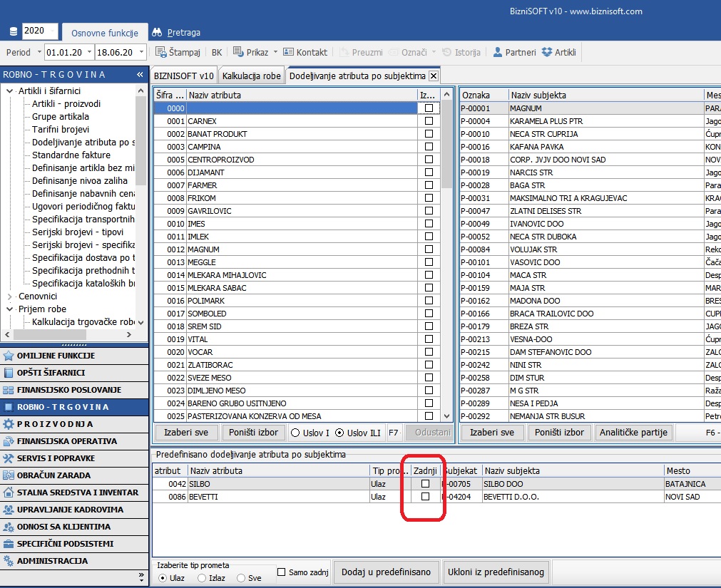Select the Uslov ILI radio button
The height and width of the screenshot is (588, 721).
click(x=339, y=433)
